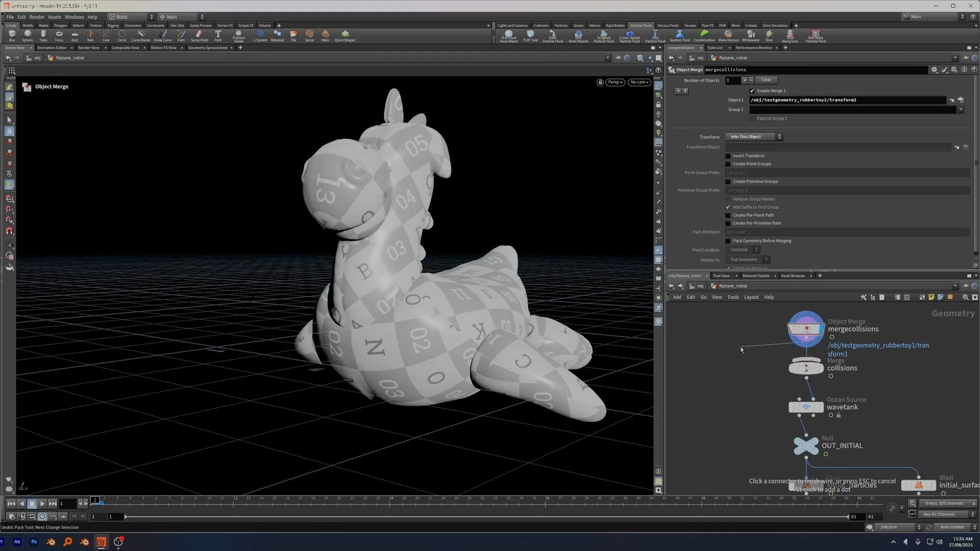The height and width of the screenshot is (551, 980).
Task: Select the Spray Paint shelf tool
Action: point(200,36)
